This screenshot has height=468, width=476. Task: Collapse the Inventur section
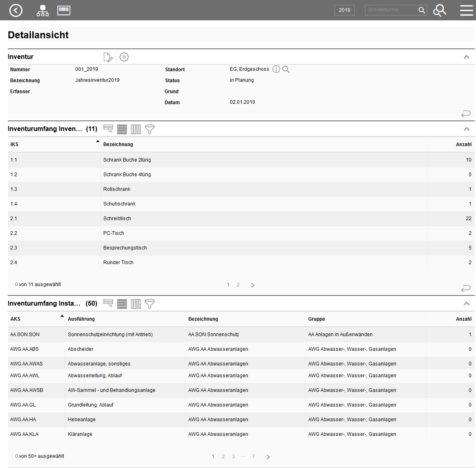(x=467, y=57)
